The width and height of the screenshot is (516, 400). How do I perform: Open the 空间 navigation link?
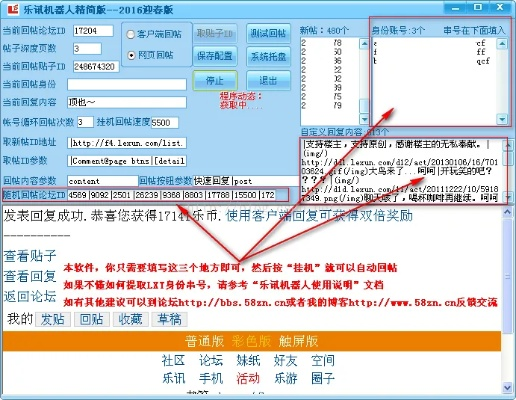tap(323, 360)
